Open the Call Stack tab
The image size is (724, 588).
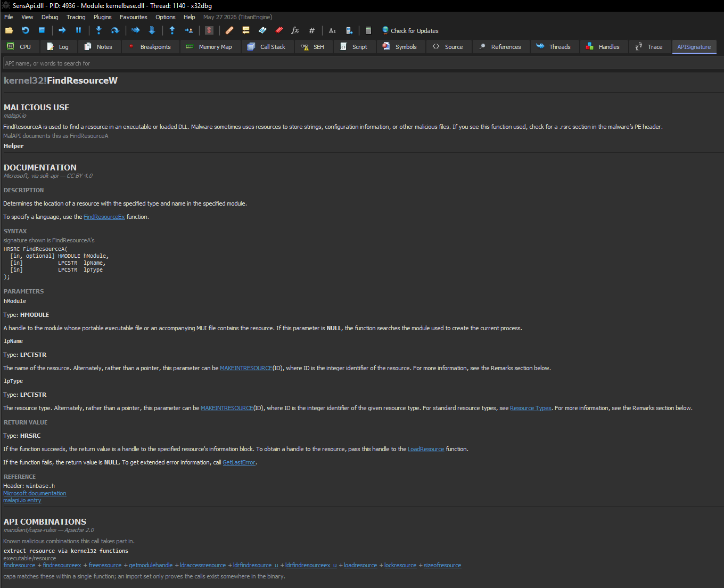click(x=267, y=47)
